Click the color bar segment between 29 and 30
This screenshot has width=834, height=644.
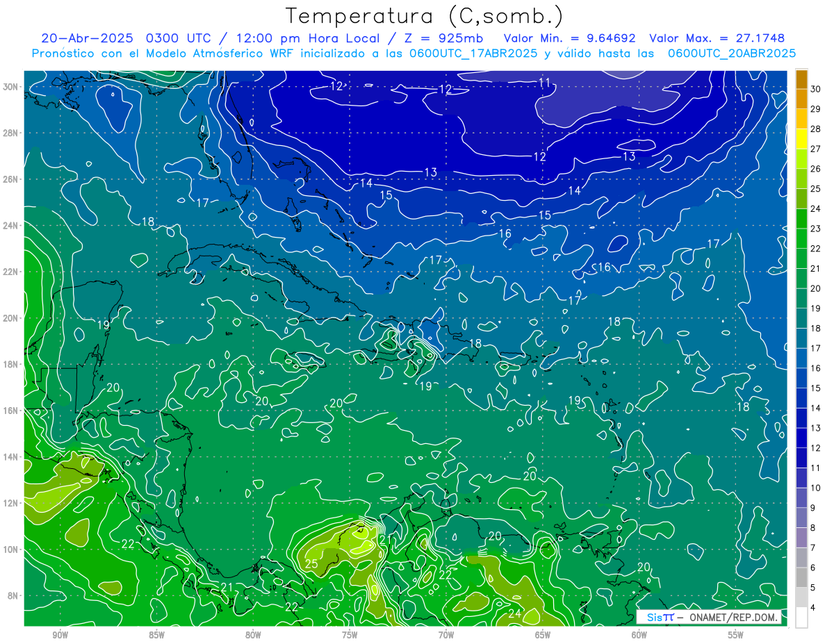coord(801,99)
